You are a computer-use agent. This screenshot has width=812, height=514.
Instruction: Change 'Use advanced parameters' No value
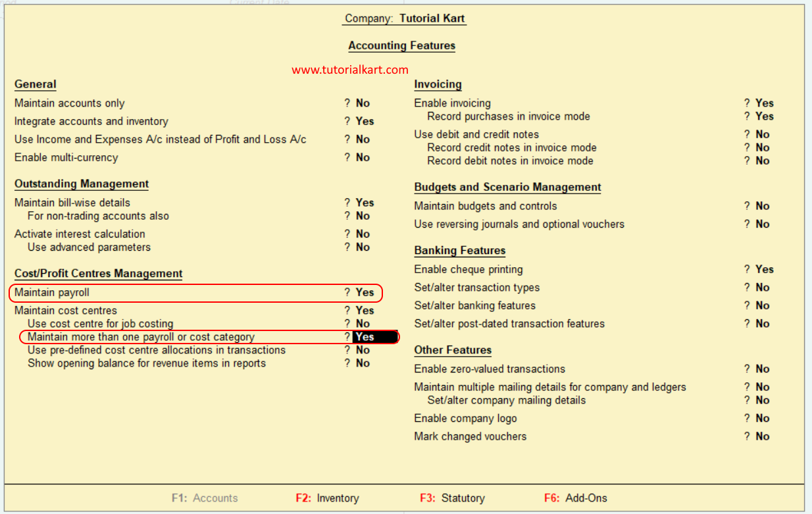click(363, 247)
